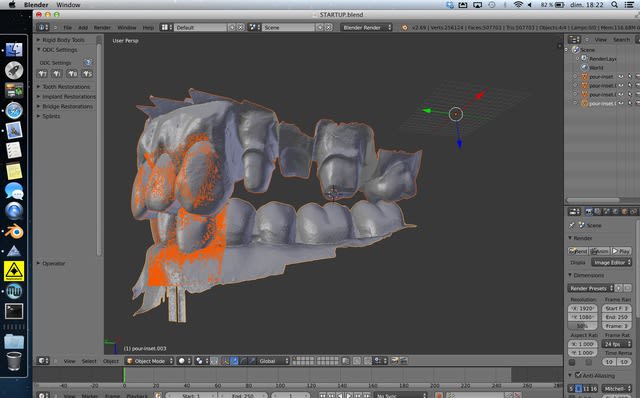This screenshot has width=640, height=398.
Task: Adjust the 50% resolution percentage slider
Action: [x=582, y=326]
